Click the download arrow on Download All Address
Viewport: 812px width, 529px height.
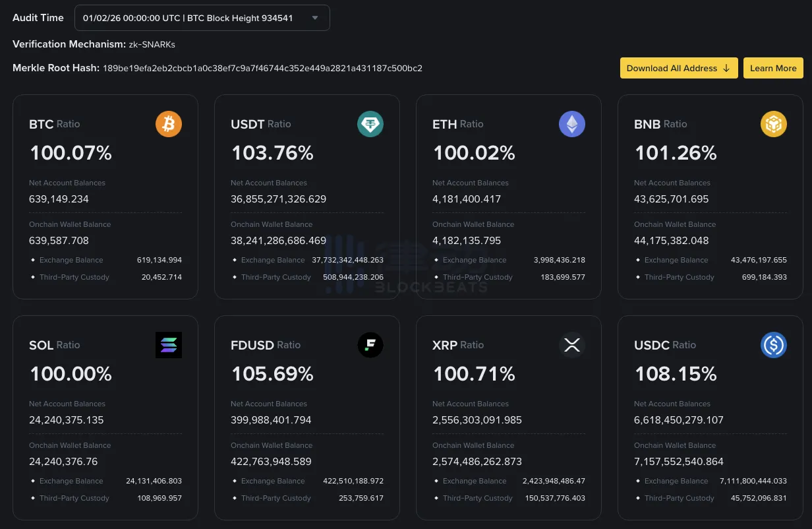coord(726,68)
